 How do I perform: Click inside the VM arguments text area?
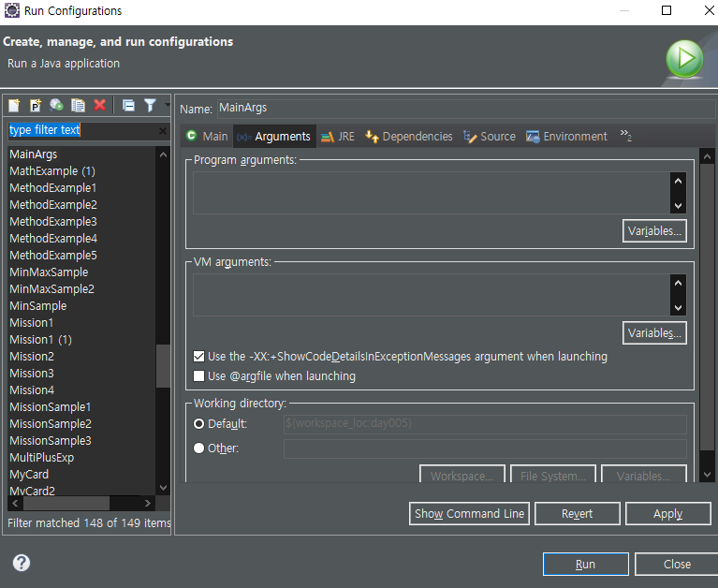[x=431, y=295]
